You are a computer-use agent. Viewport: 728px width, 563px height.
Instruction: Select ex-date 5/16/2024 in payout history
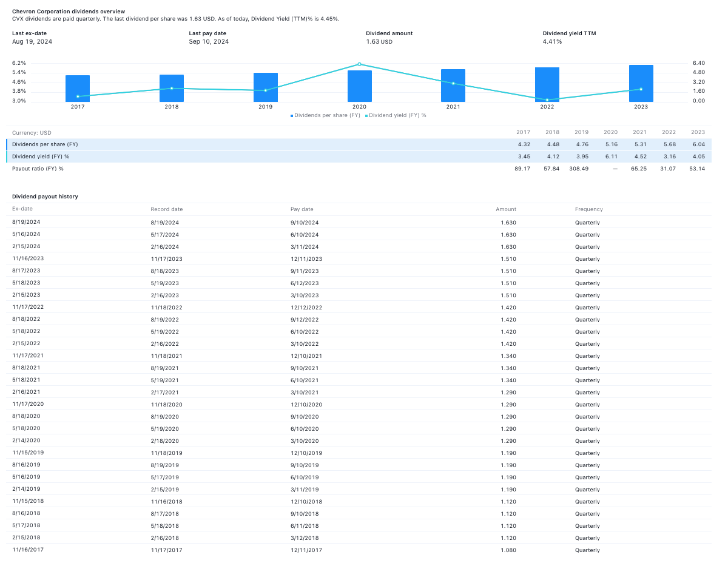tap(26, 234)
